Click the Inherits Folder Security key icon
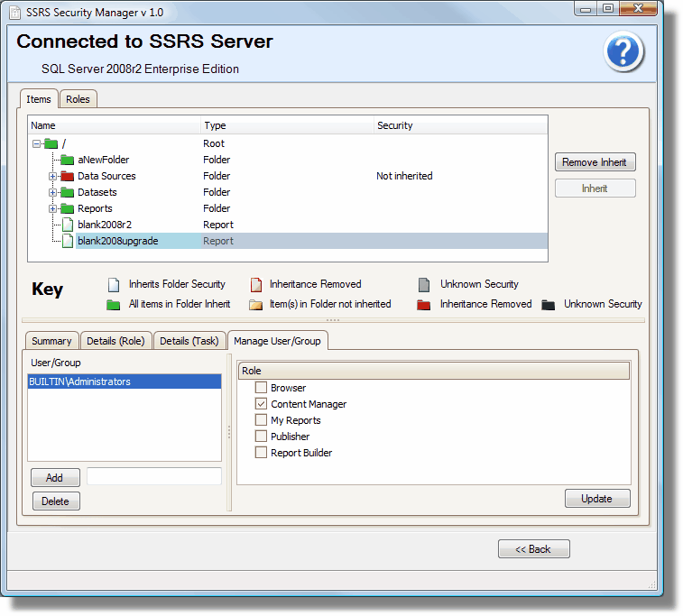 click(x=114, y=285)
